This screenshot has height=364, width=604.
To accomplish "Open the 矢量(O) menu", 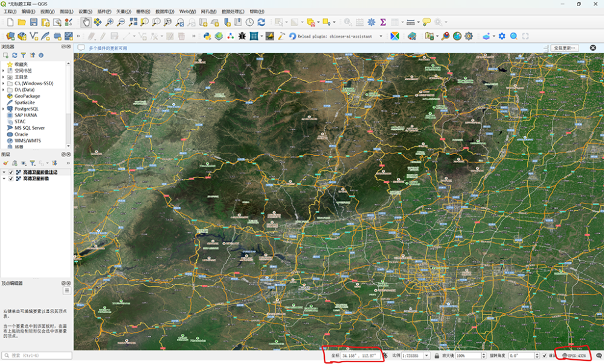I will pyautogui.click(x=123, y=11).
